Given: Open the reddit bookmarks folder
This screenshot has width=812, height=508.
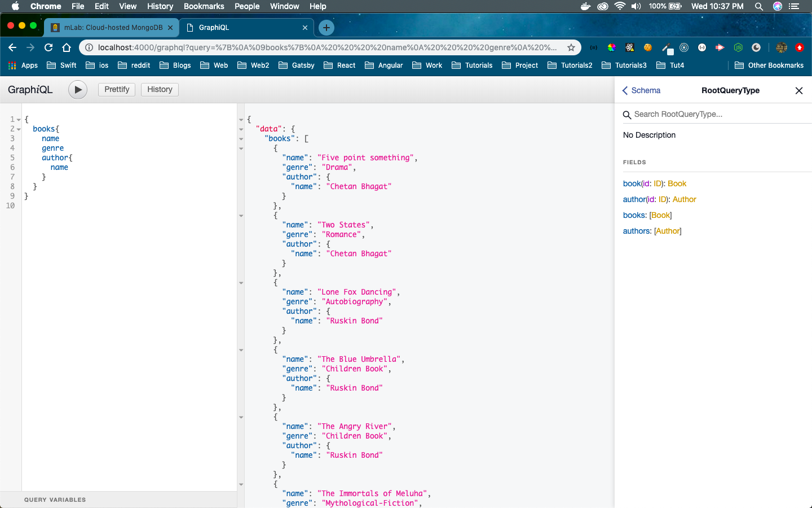Looking at the screenshot, I should (x=134, y=65).
